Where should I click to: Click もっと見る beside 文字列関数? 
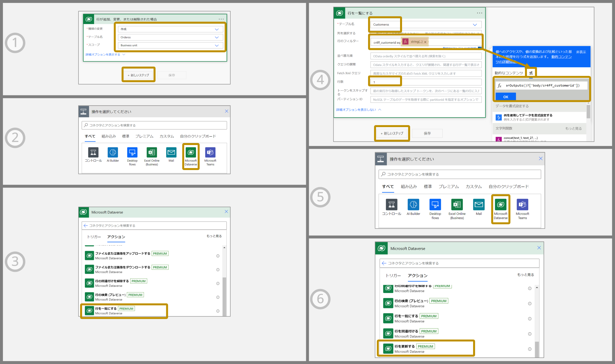pos(573,128)
